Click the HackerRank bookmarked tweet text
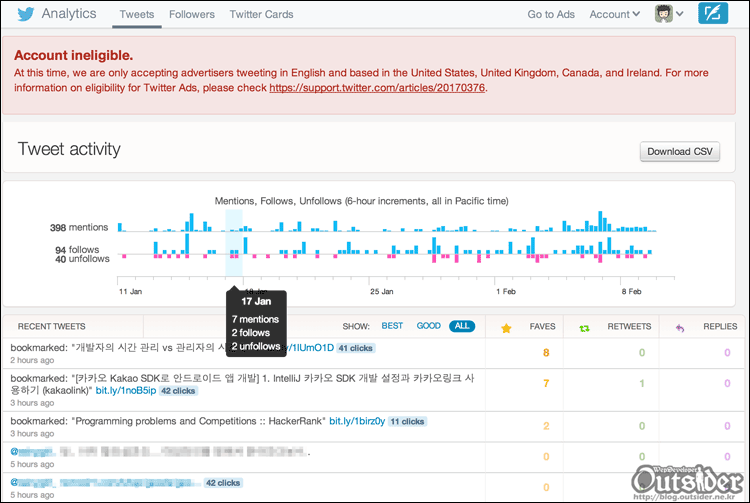 (168, 421)
